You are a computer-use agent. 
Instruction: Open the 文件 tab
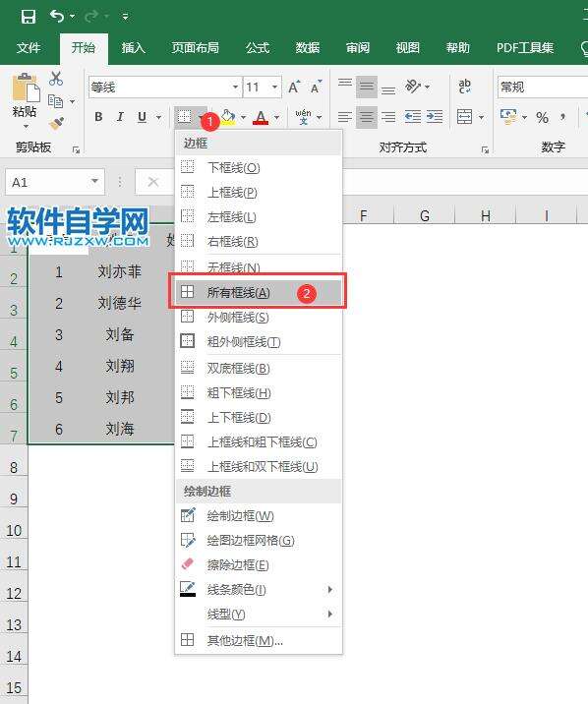pos(29,48)
